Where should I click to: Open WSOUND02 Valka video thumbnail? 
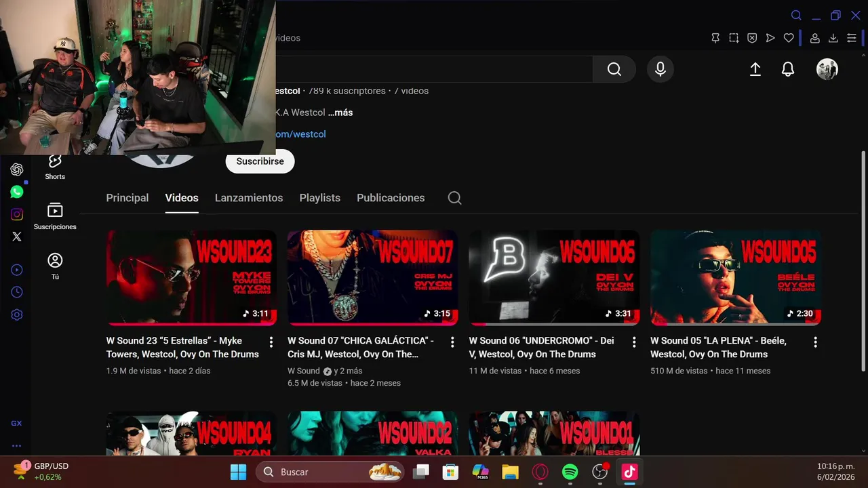click(x=372, y=434)
